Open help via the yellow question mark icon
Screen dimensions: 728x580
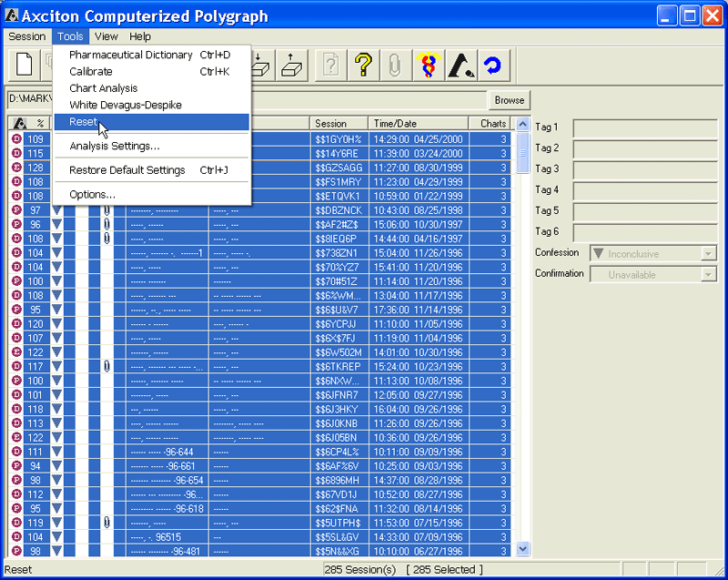tap(363, 65)
